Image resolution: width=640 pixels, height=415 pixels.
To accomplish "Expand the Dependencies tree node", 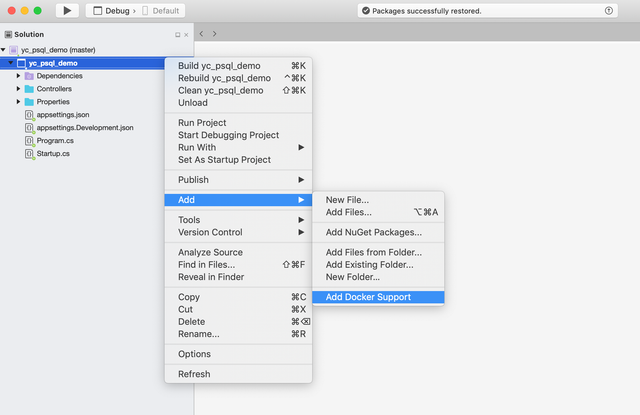I will pos(18,76).
